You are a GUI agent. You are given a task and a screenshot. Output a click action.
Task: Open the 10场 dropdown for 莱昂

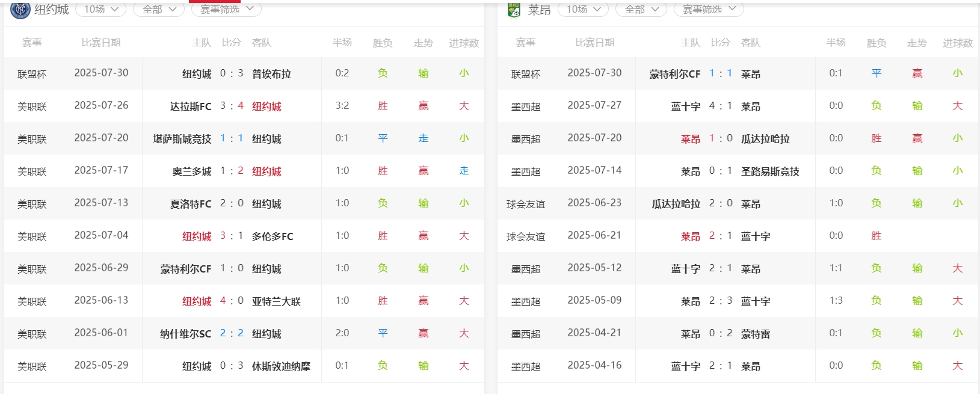click(583, 10)
